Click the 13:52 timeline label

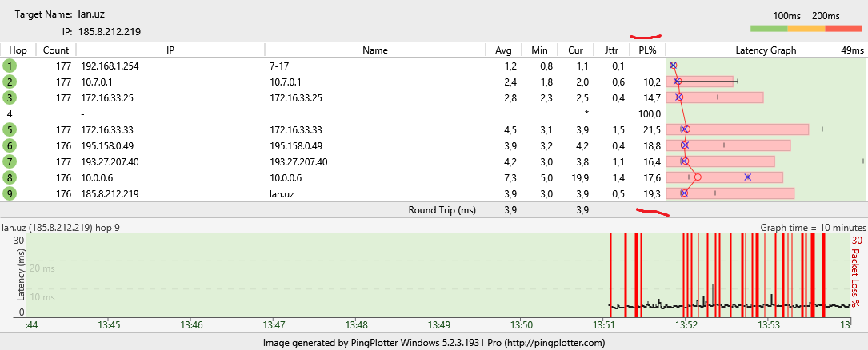tap(686, 325)
